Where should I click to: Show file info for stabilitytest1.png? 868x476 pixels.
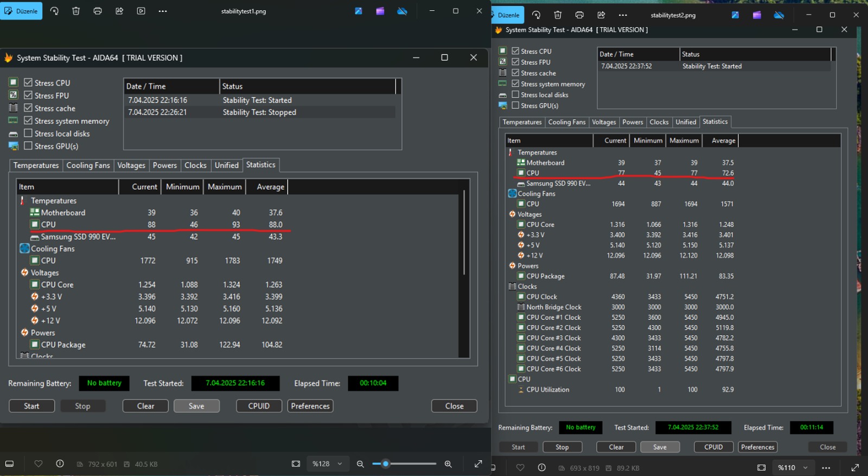pyautogui.click(x=60, y=464)
